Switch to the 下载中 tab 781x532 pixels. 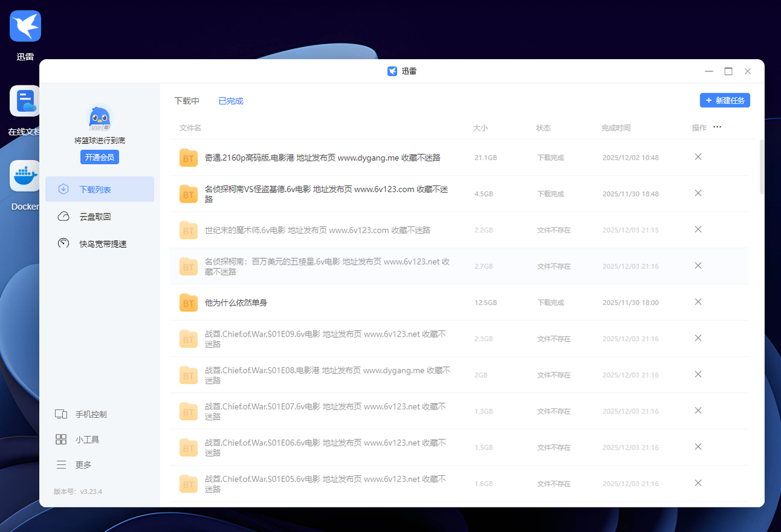coord(187,101)
